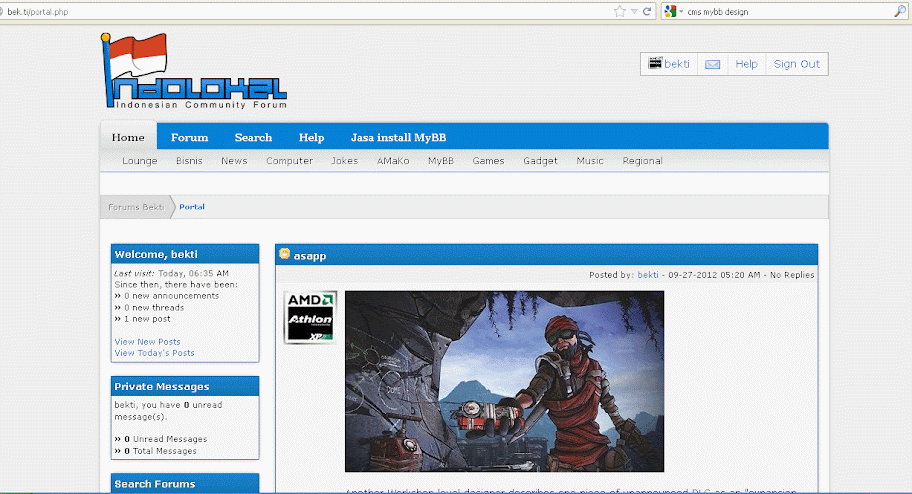
Task: Go to the Lounge subforum
Action: tap(140, 161)
